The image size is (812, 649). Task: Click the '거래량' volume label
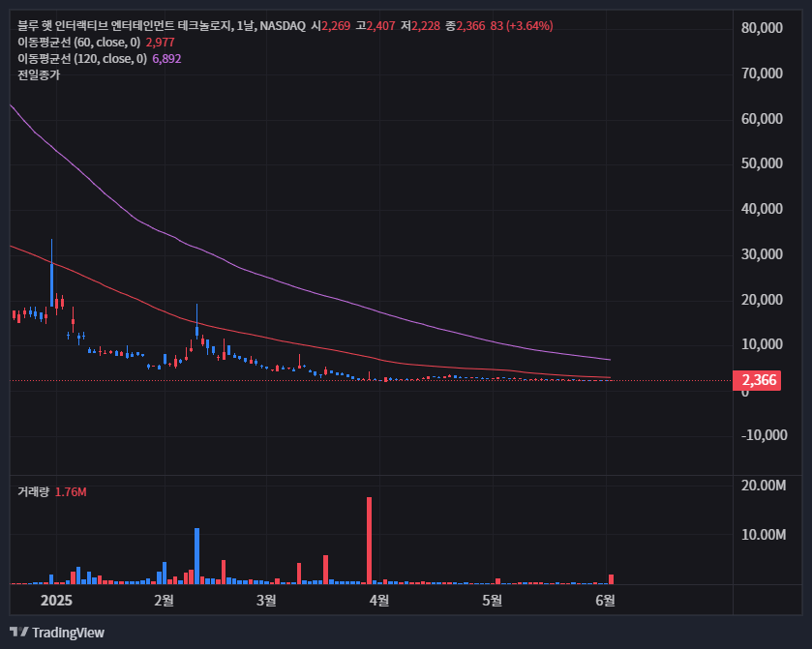33,491
